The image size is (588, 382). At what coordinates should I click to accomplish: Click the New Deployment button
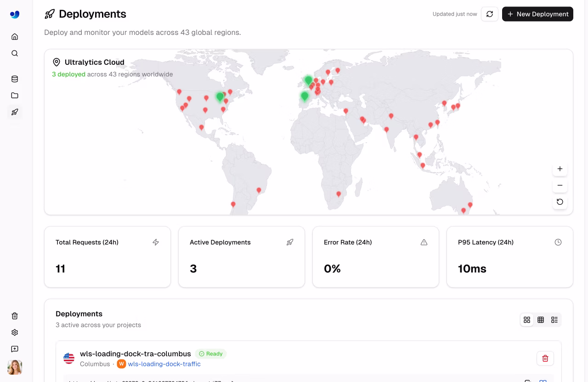537,14
